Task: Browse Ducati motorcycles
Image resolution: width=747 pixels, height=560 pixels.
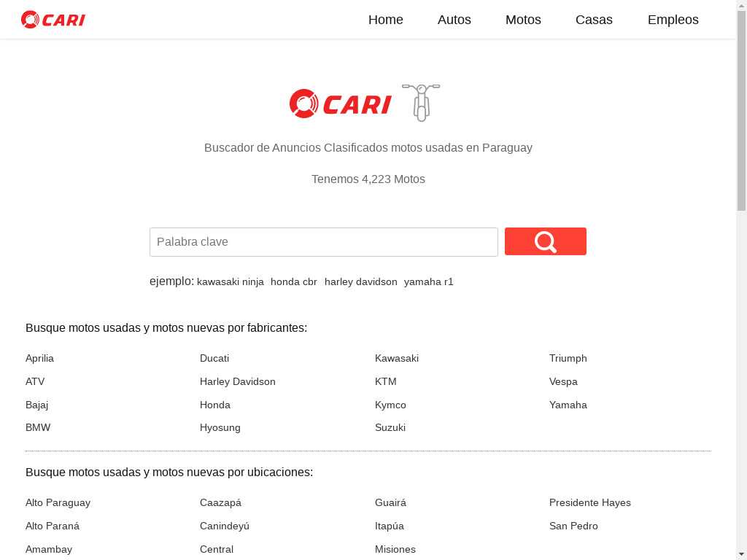Action: pyautogui.click(x=214, y=358)
